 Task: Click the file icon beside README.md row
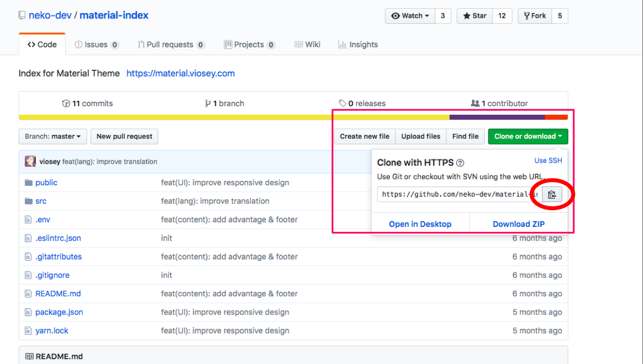tap(28, 294)
